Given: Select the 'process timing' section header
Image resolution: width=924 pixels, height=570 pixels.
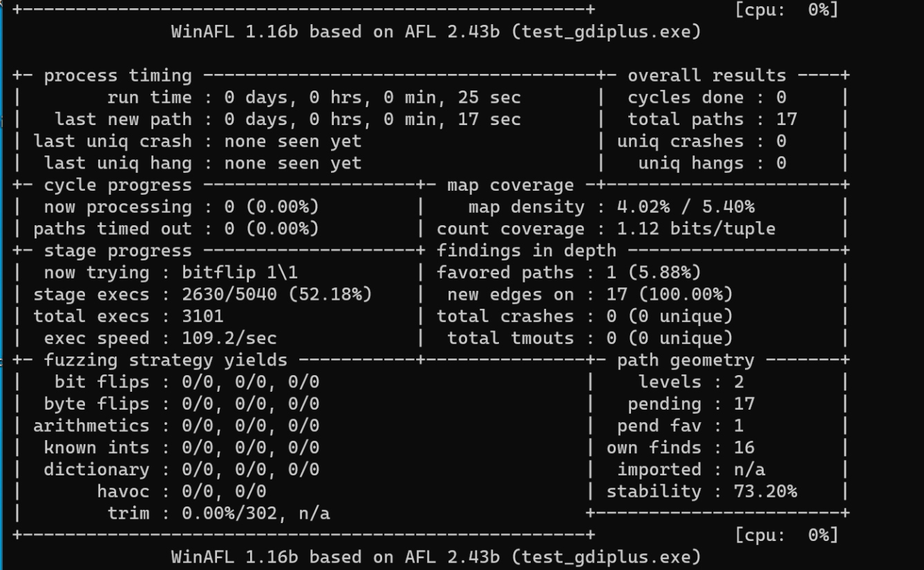Looking at the screenshot, I should click(117, 76).
